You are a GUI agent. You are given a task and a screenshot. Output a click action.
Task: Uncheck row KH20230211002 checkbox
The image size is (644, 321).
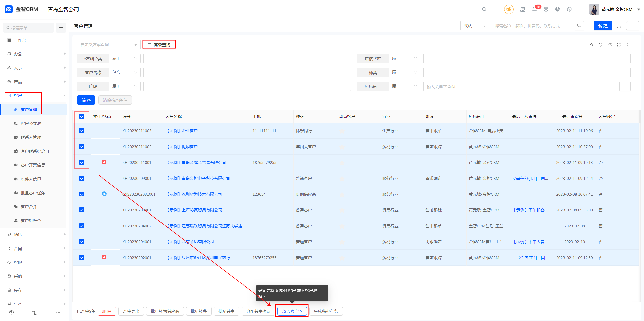pyautogui.click(x=82, y=147)
